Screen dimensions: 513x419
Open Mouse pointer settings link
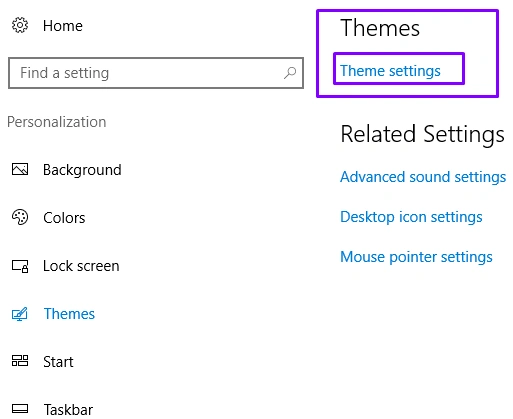coord(416,257)
